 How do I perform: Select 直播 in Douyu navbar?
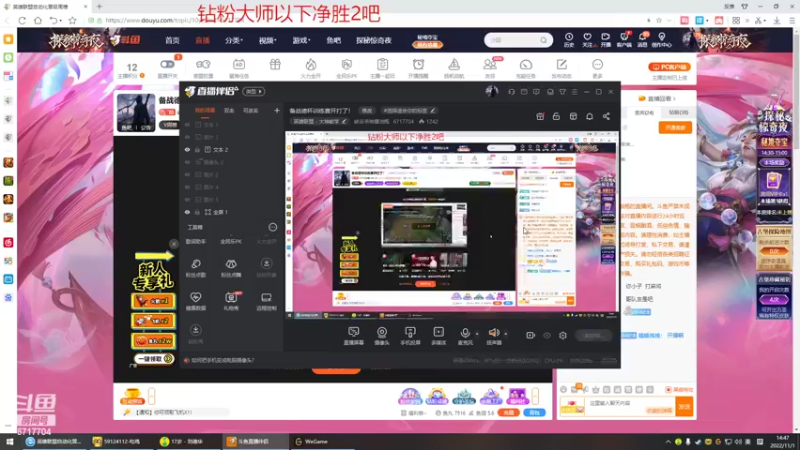click(203, 40)
